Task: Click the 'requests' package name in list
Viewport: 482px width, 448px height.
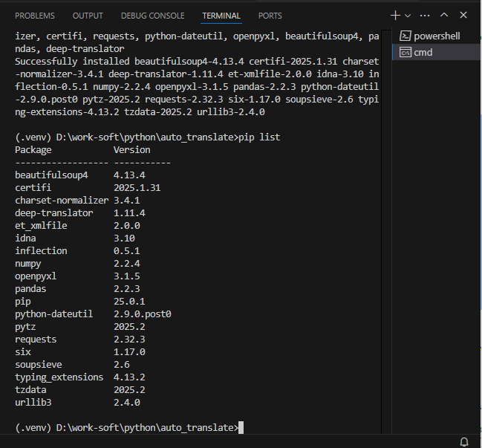Action: [x=36, y=339]
